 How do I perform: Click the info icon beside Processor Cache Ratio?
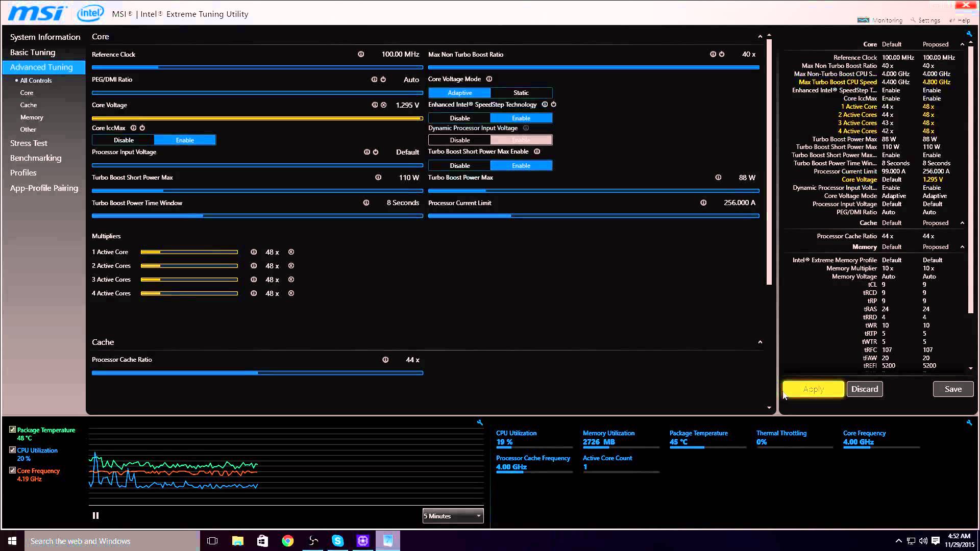coord(385,360)
